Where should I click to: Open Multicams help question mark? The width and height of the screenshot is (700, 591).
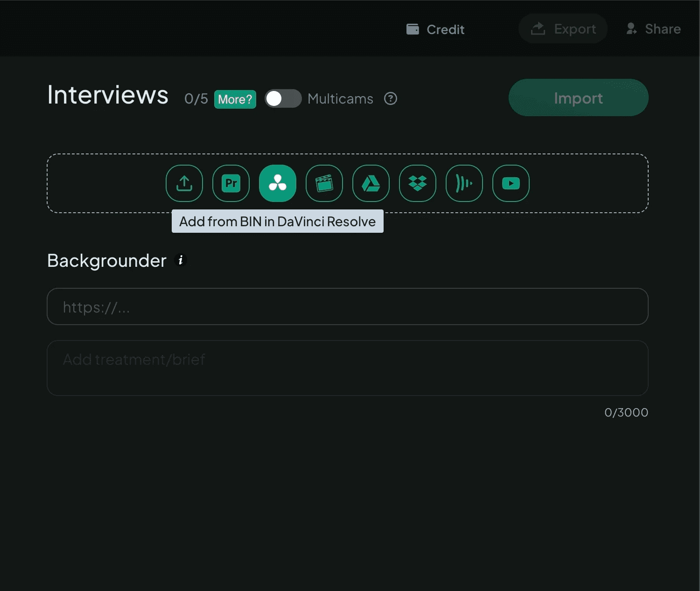point(391,98)
